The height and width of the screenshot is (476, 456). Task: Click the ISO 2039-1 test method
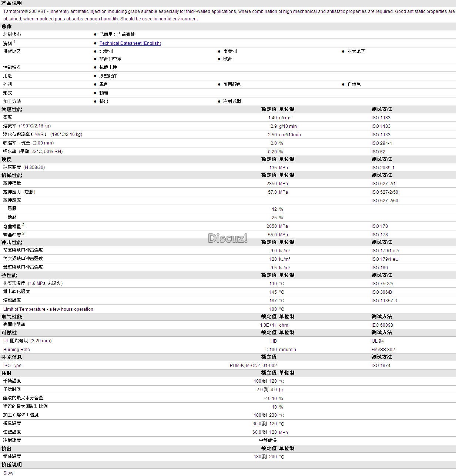pyautogui.click(x=383, y=168)
